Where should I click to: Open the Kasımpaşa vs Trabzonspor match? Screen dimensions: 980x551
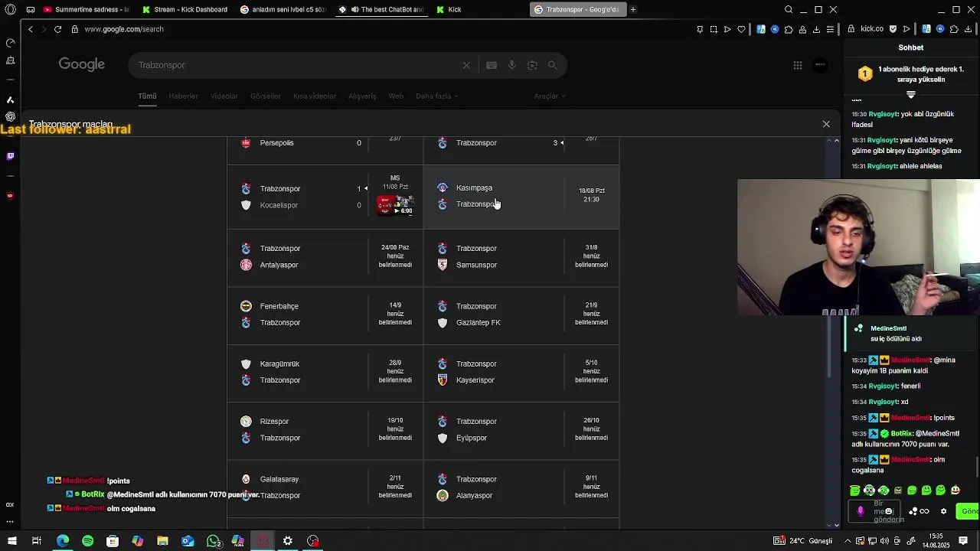(x=521, y=197)
